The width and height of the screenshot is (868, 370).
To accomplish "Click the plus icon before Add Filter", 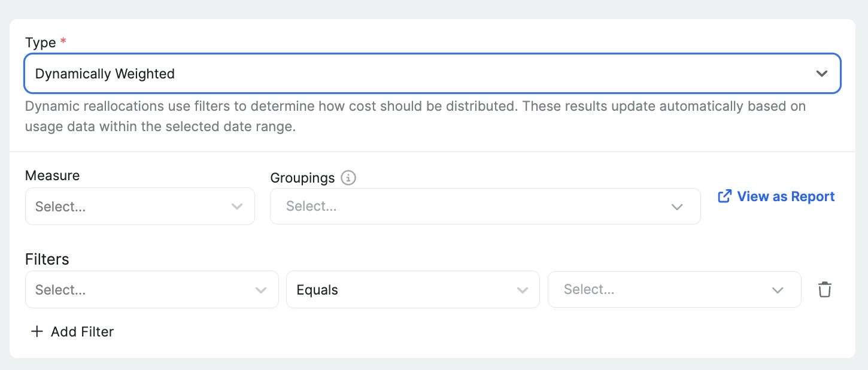I will point(37,332).
